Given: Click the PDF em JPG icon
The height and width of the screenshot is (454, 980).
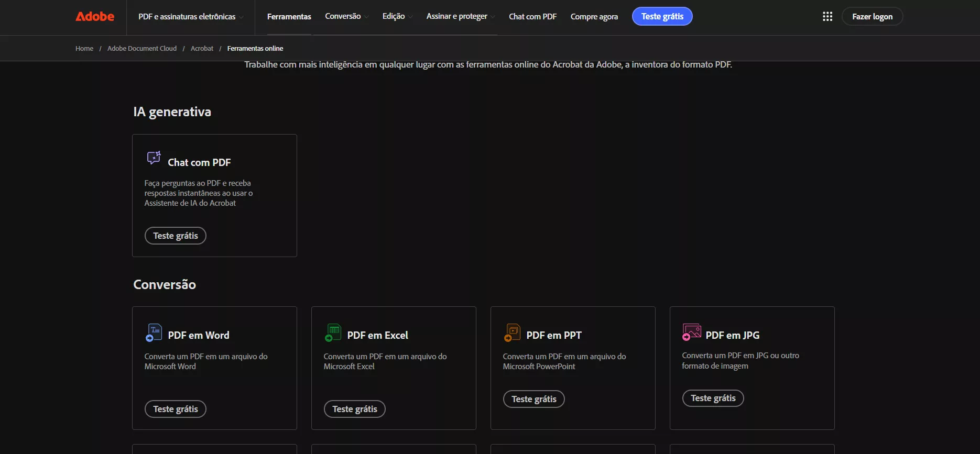Looking at the screenshot, I should pos(691,332).
